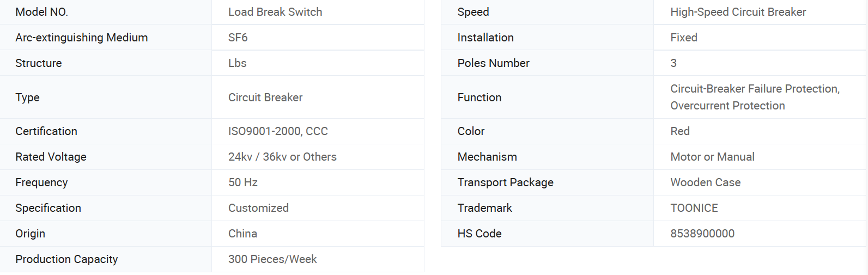Select the "Poles Number" label
Image resolution: width=868 pixels, height=275 pixels.
pyautogui.click(x=493, y=63)
